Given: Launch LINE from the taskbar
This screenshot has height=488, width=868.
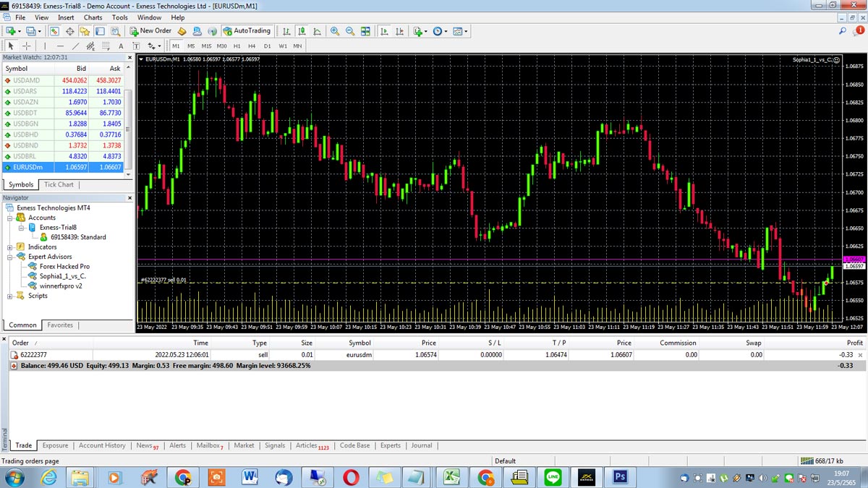Looking at the screenshot, I should 552,478.
